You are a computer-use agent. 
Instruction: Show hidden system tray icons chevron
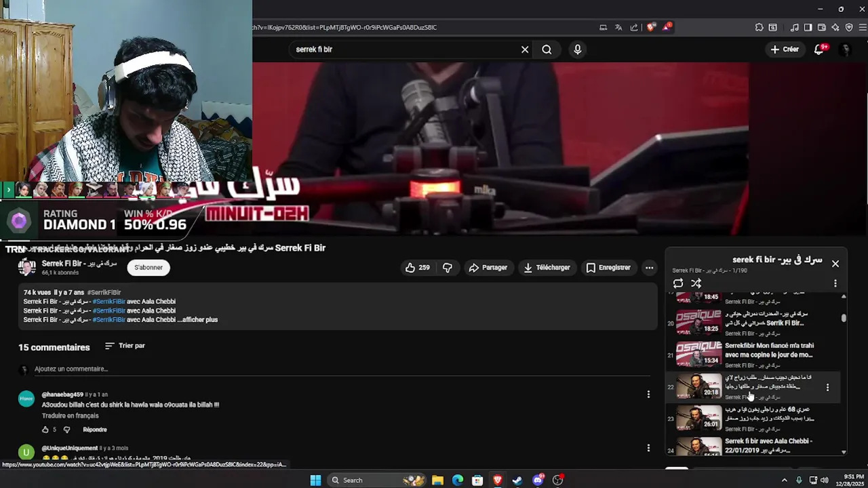point(785,480)
